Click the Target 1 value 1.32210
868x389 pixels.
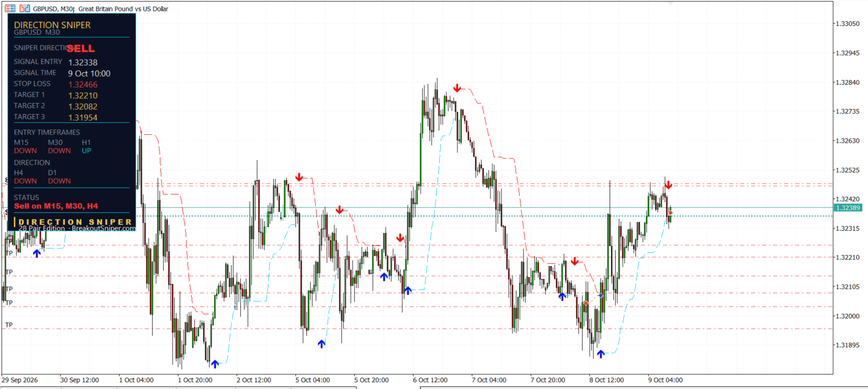(83, 95)
